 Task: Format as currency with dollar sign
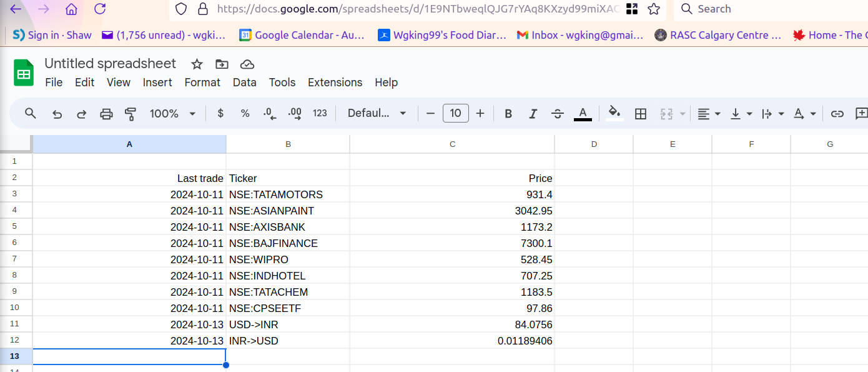[x=220, y=113]
